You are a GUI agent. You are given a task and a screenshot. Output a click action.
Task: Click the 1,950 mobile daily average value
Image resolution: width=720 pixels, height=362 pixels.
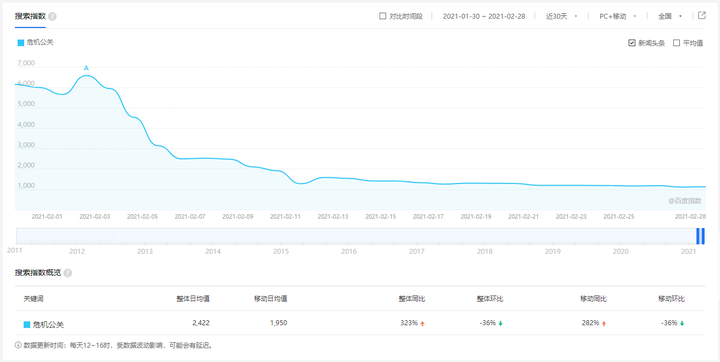pos(279,323)
